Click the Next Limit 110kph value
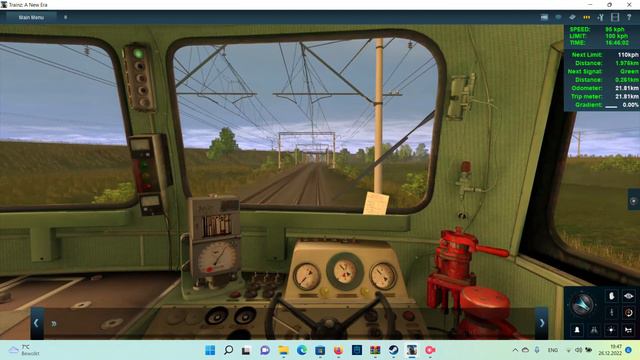This screenshot has width=640, height=360. tap(628, 55)
